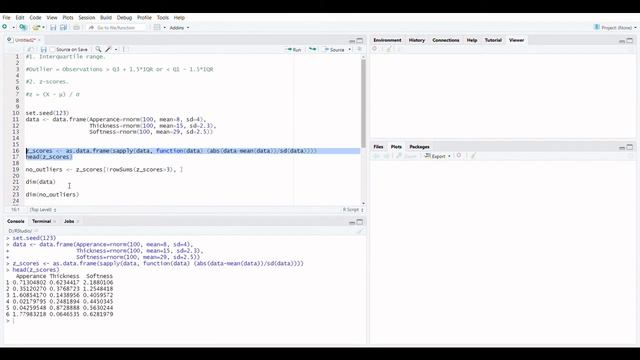Open the Plots menu

pyautogui.click(x=68, y=18)
